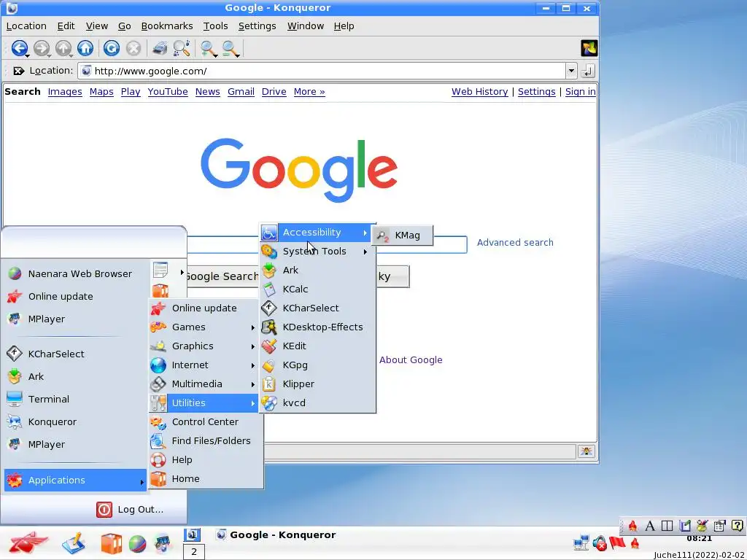
Task: Go back with the Back arrow toolbar icon
Action: 20,48
